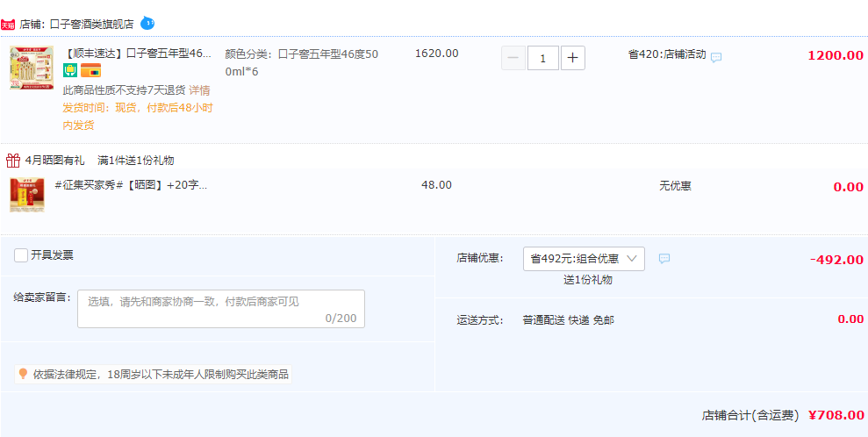The width and height of the screenshot is (868, 437).
Task: Click the 1620.00 unit price
Action: click(437, 54)
